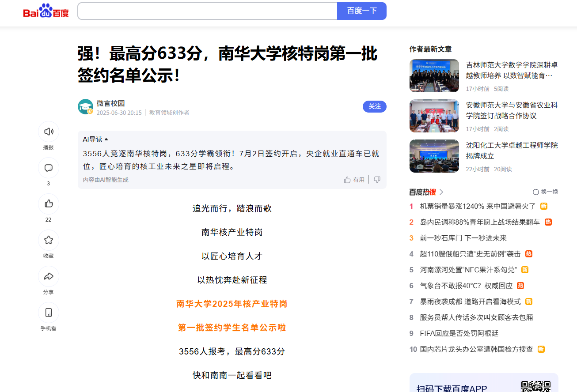Image resolution: width=577 pixels, height=392 pixels.
Task: Open hot search 河南漯河处置NFC果汁系勾兑
Action: (468, 270)
